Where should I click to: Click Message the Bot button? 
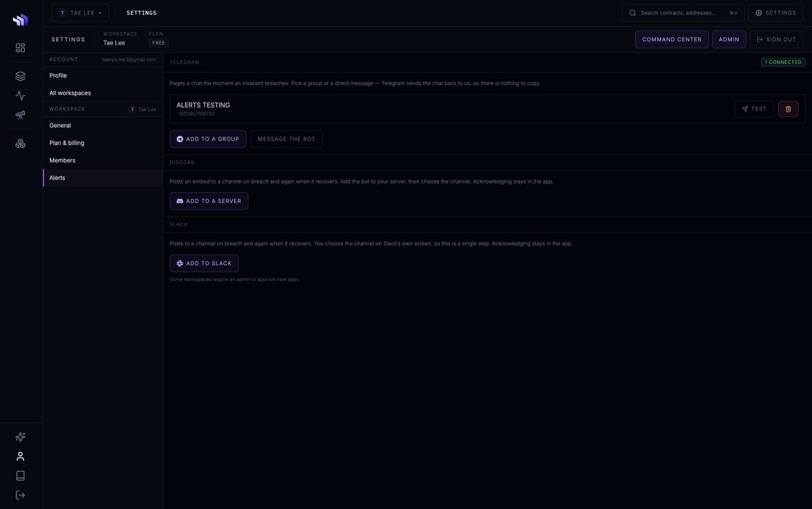(x=287, y=139)
